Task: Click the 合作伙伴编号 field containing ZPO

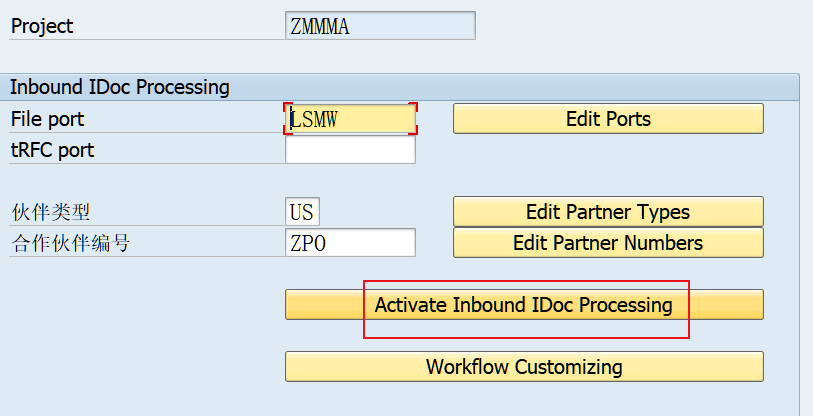Action: pos(350,243)
